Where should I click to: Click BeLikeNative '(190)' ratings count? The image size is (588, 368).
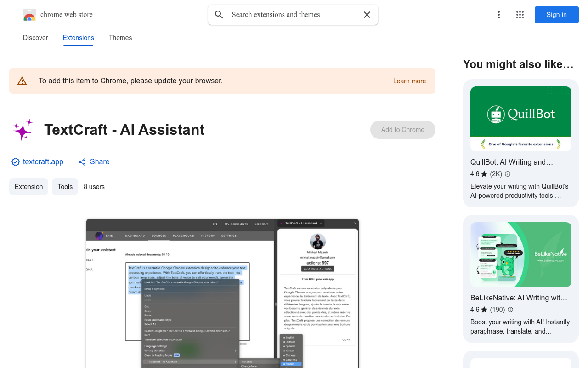[x=498, y=310]
